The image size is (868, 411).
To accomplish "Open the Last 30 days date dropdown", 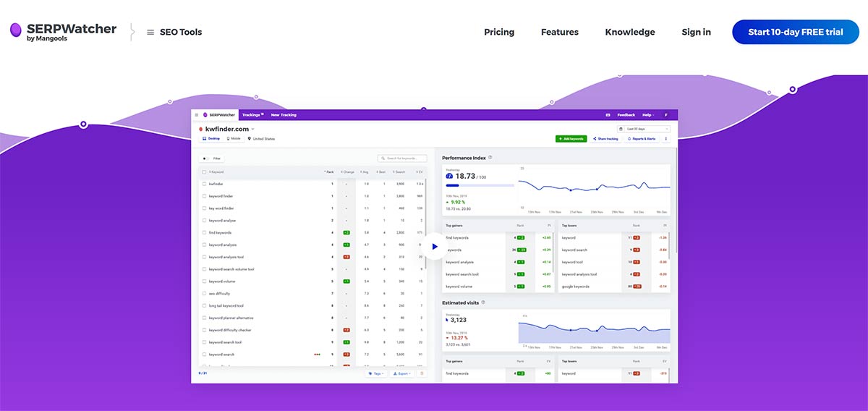I will 644,129.
